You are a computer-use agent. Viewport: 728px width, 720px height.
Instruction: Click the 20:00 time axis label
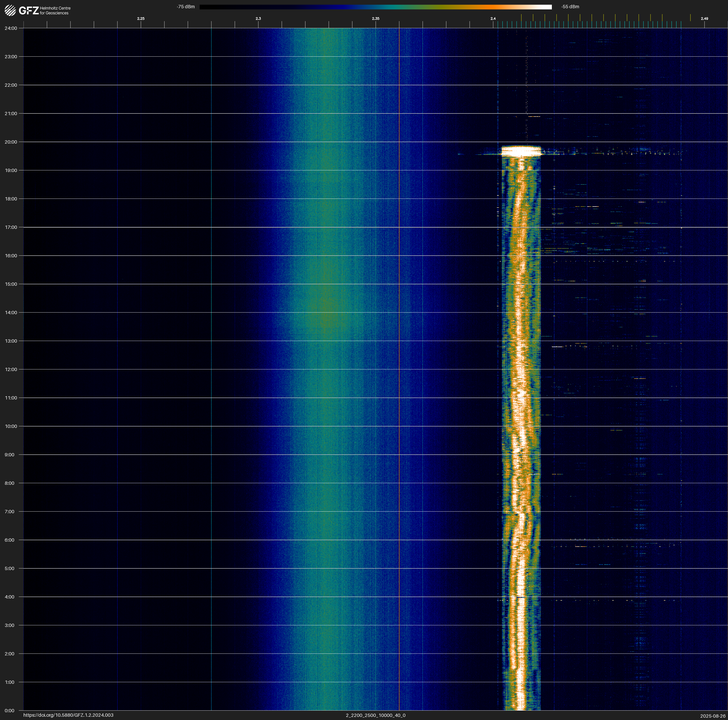11,142
